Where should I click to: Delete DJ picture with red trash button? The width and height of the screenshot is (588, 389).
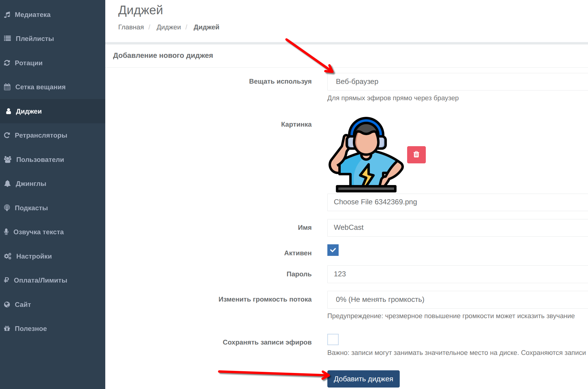tap(416, 154)
